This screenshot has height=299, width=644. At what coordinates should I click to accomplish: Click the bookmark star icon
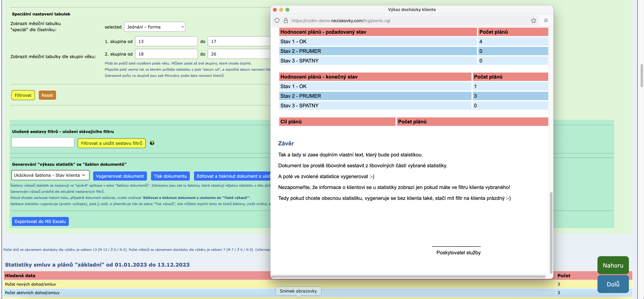tap(533, 20)
